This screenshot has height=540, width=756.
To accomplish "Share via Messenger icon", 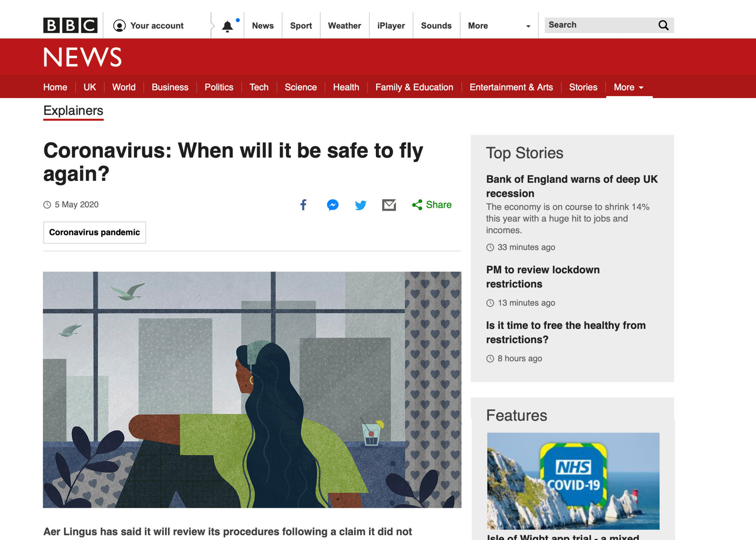I will pyautogui.click(x=333, y=205).
